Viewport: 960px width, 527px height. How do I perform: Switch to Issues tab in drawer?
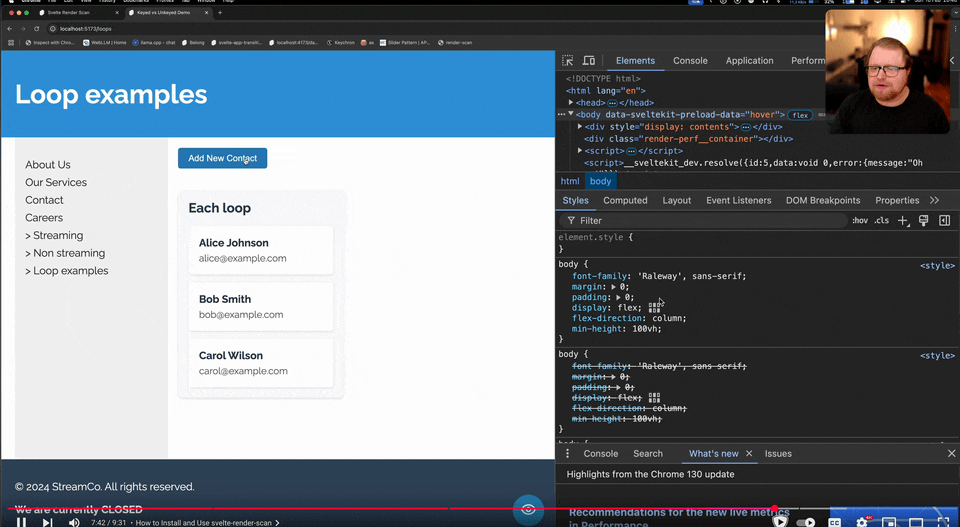[778, 454]
